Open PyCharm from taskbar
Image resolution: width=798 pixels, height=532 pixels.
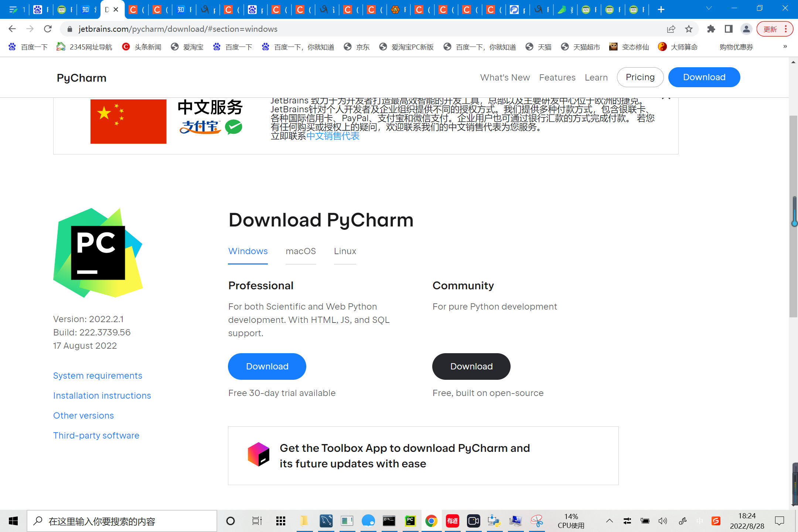(410, 521)
